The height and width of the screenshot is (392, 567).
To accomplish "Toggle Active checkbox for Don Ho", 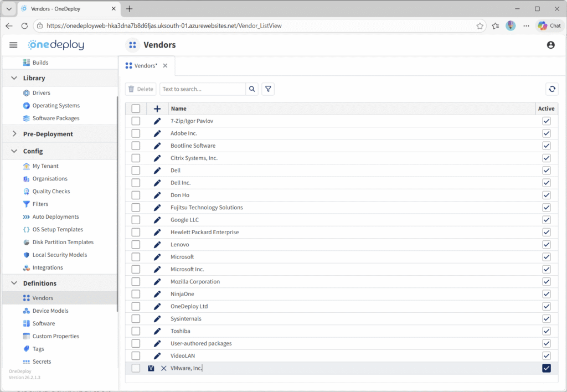I will tap(547, 195).
